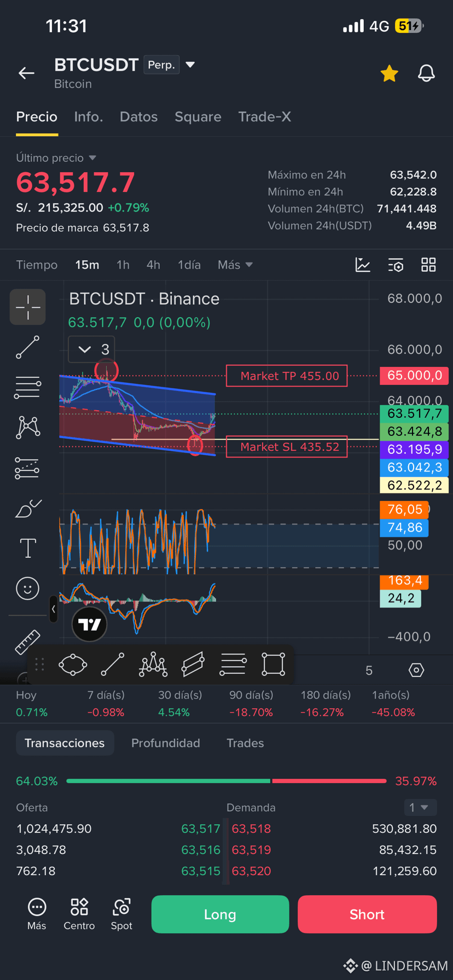
Task: Show the 30 día(s) performance
Action: [180, 703]
